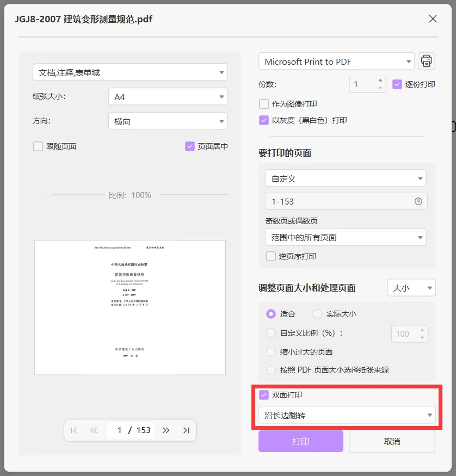Increase custom scale percentage
The image size is (456, 476).
(x=422, y=330)
